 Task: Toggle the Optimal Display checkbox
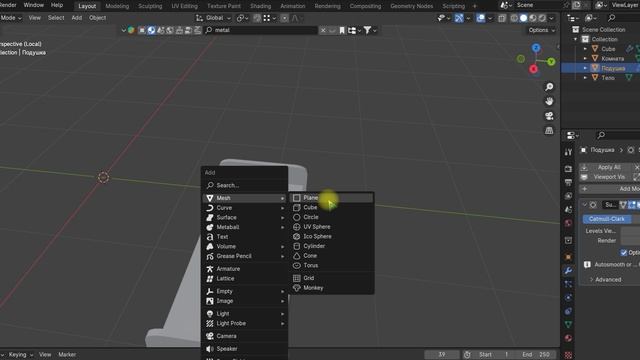tap(624, 253)
